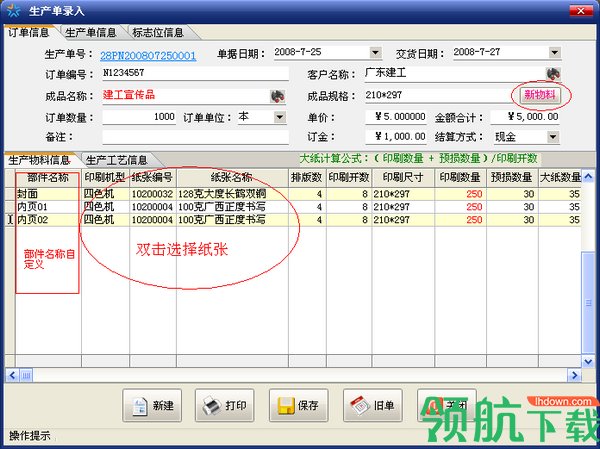600x449 pixels.
Task: Select the 生产工艺信息 tab
Action: (x=117, y=160)
